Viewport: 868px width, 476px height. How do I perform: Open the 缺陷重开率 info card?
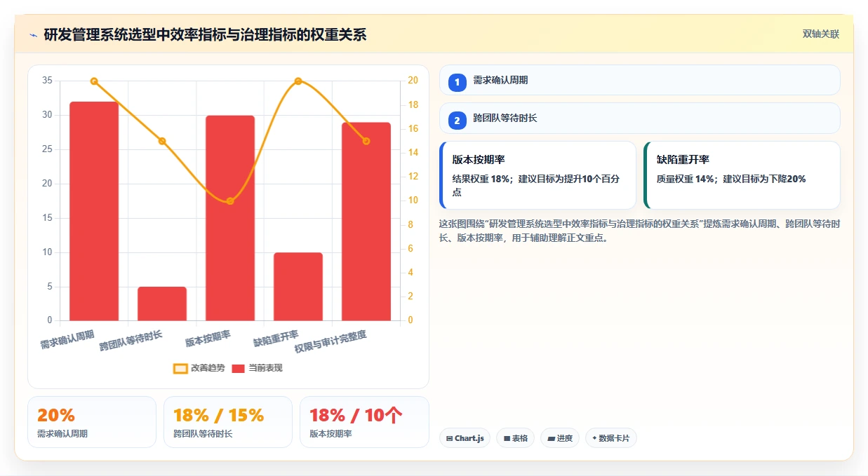tap(742, 175)
